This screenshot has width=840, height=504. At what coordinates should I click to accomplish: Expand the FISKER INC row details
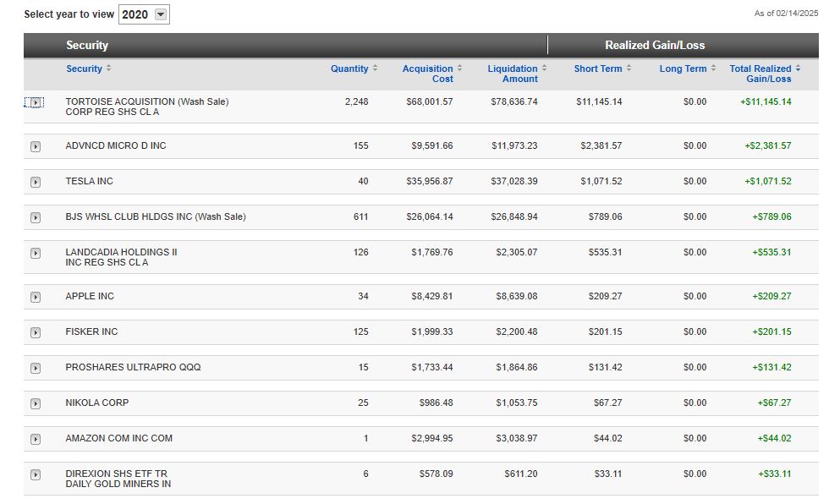(36, 332)
